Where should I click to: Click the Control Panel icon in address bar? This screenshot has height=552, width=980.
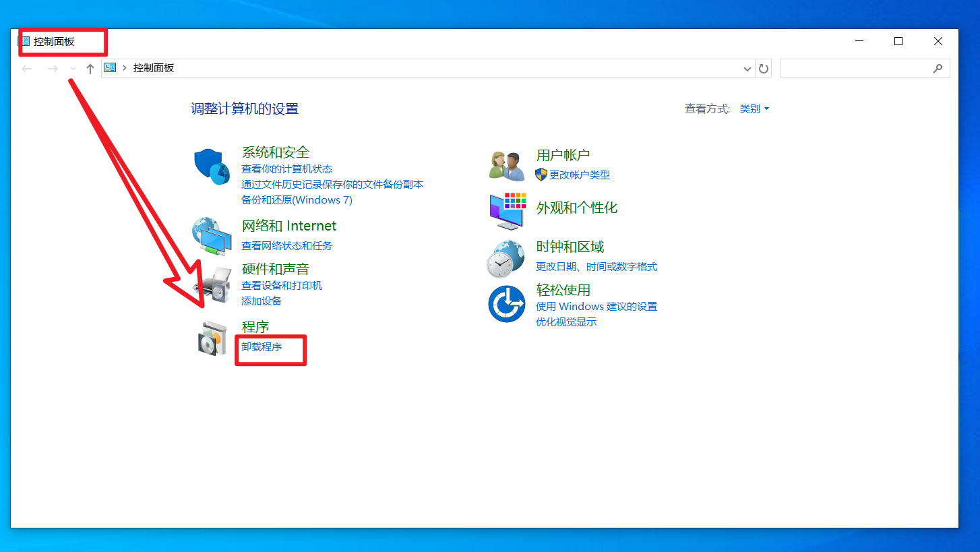click(x=110, y=68)
